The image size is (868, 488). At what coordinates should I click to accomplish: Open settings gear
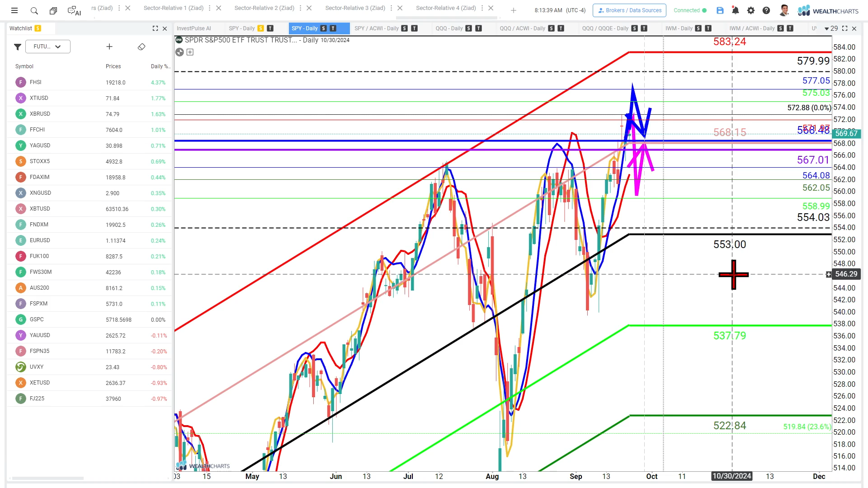[751, 10]
